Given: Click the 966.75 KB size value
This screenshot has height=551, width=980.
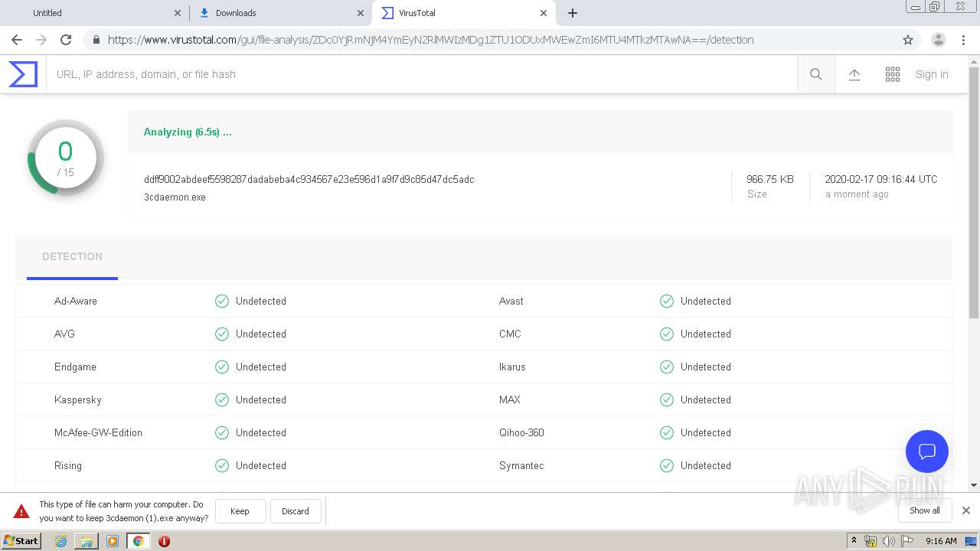Looking at the screenshot, I should coord(770,179).
